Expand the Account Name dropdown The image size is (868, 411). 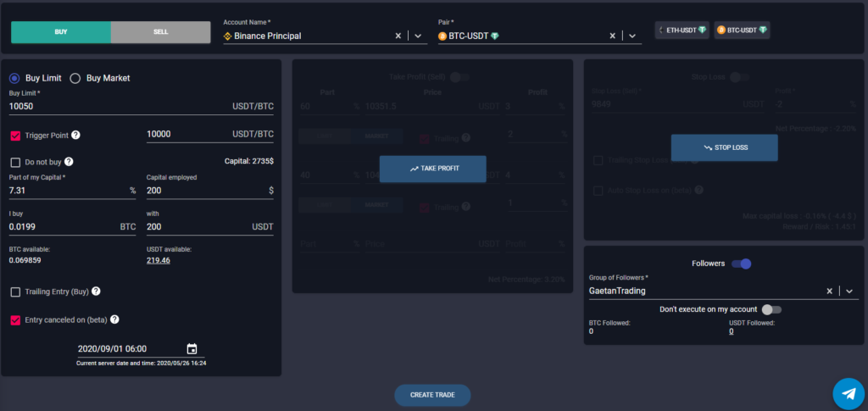(417, 36)
